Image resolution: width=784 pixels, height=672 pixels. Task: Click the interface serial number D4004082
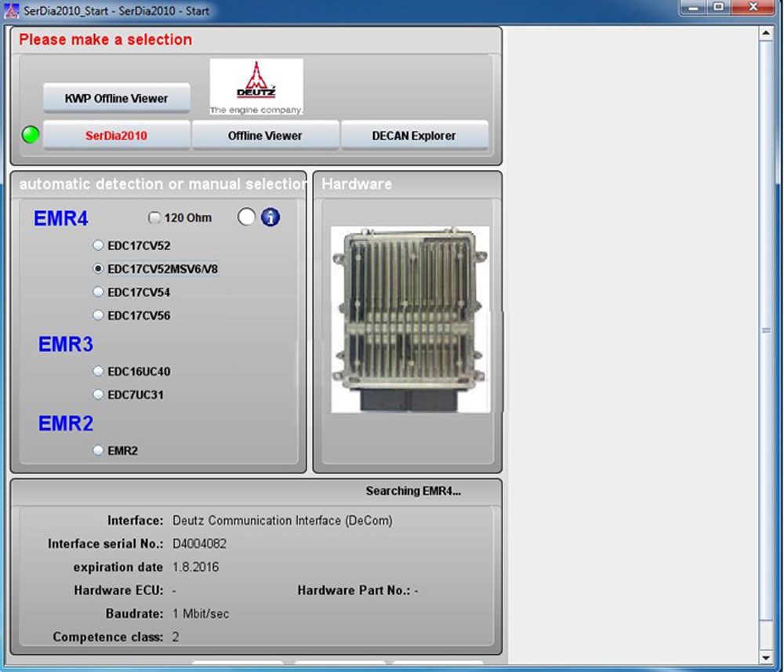coord(199,543)
